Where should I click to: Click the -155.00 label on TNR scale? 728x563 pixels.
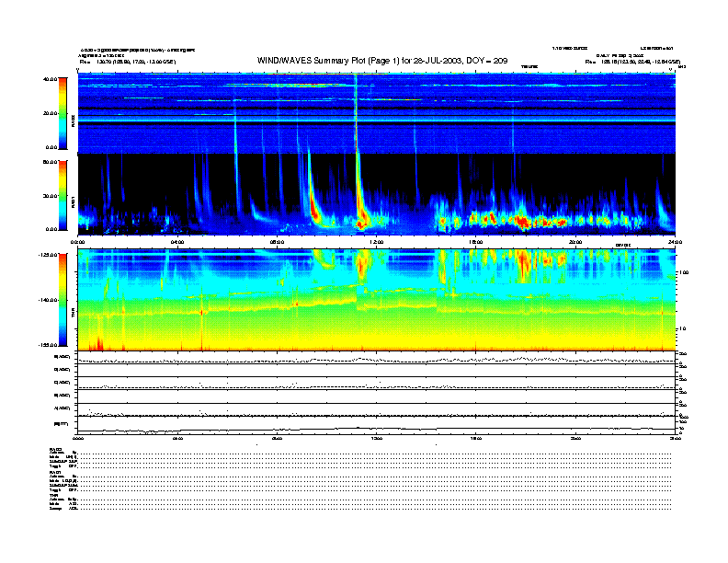click(x=50, y=344)
